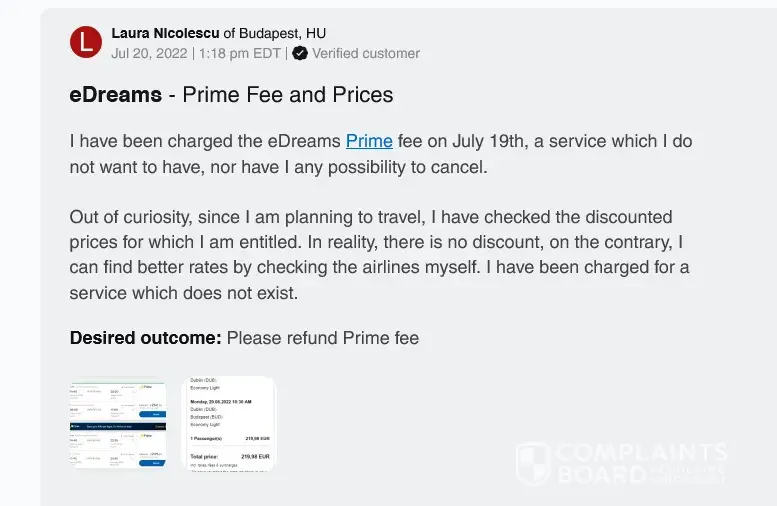Follow the Prime hyperlink in the complaint

(x=369, y=141)
